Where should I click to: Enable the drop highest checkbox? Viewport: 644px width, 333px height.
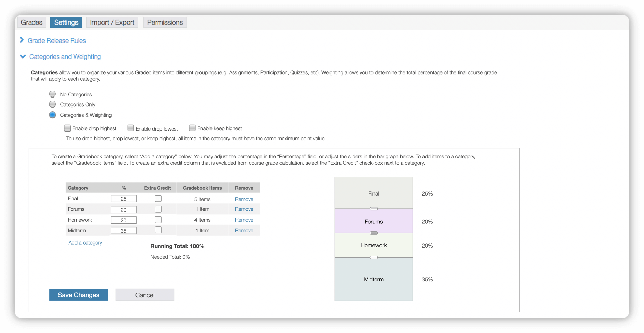coord(67,128)
